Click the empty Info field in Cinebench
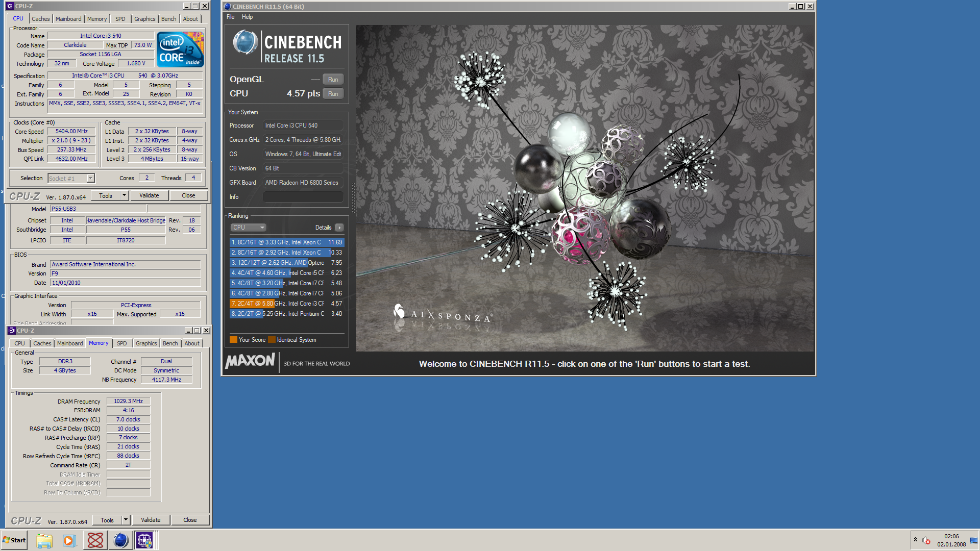Screen dimensions: 980x551 [x=303, y=197]
